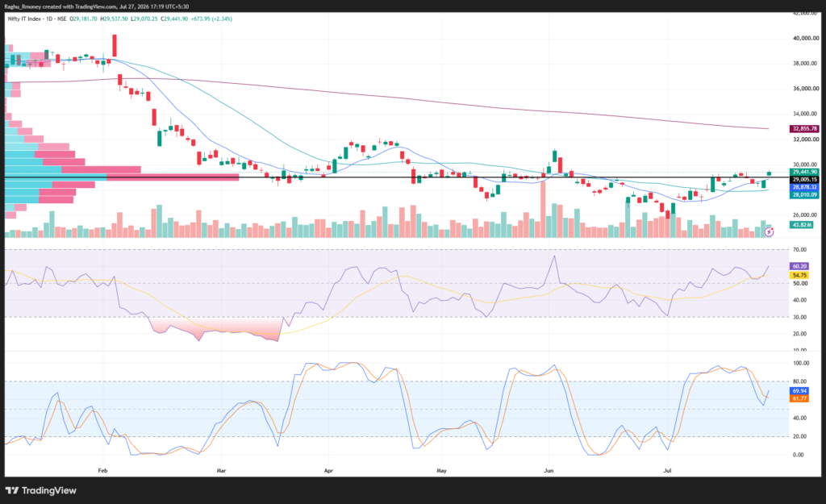This screenshot has height=504, width=826.
Task: Click the 36,000.00 price axis tick
Action: [x=806, y=89]
